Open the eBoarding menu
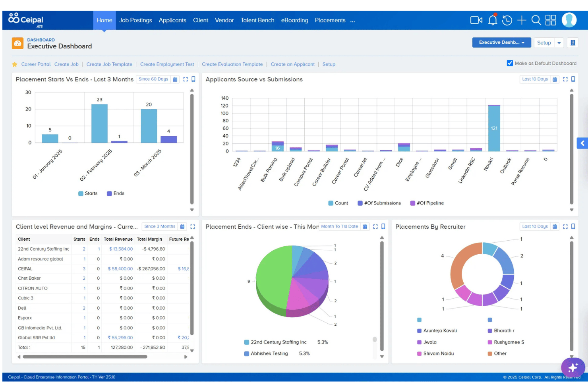 295,20
